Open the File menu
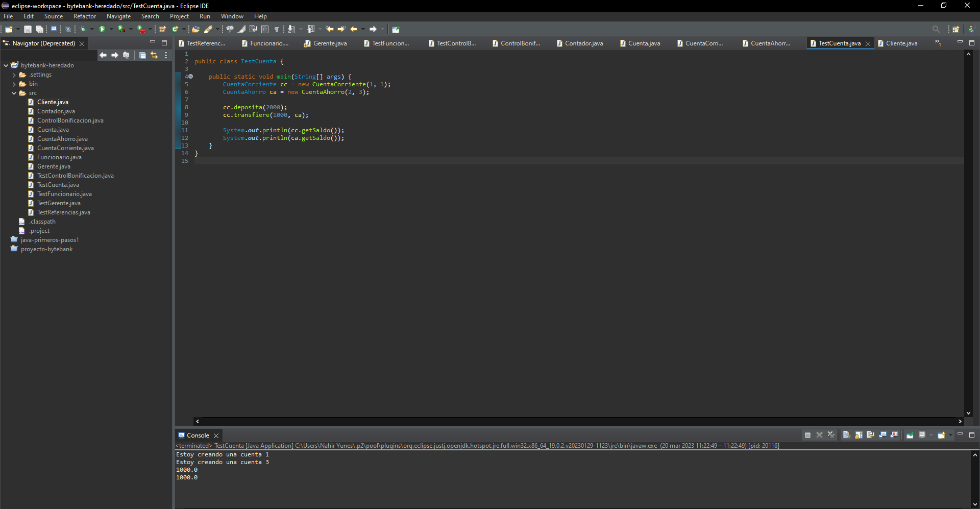980x509 pixels. (8, 16)
